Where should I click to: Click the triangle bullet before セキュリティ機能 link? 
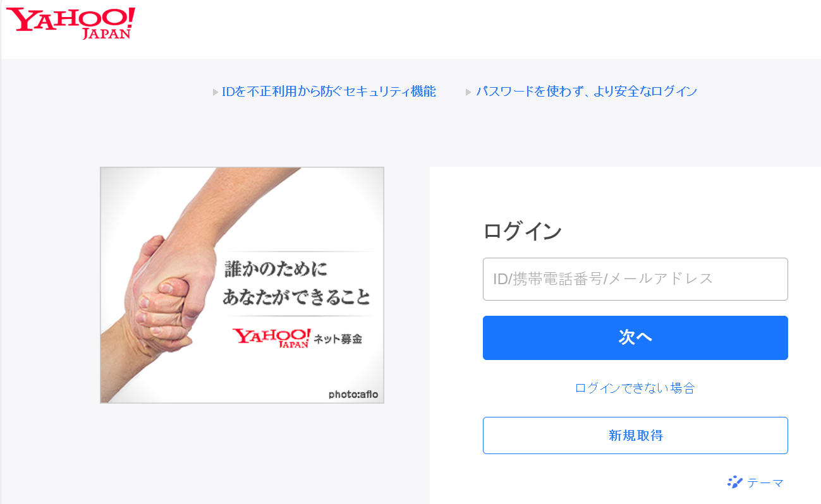coord(216,92)
